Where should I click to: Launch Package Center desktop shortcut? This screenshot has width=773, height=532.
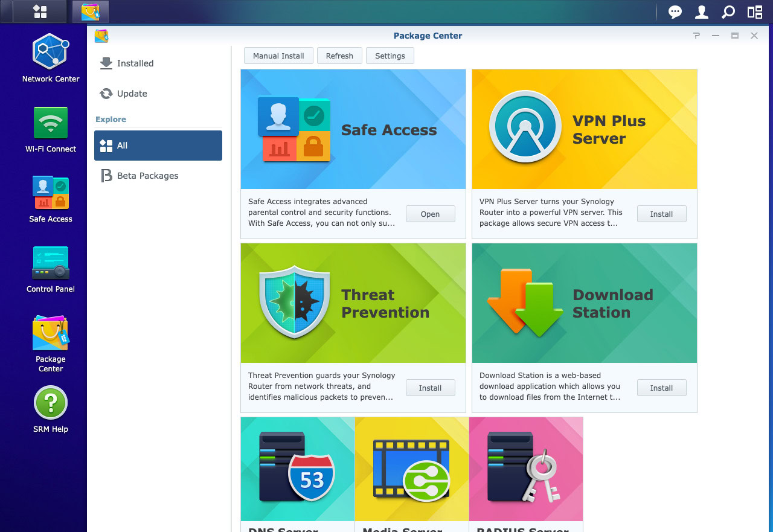[x=51, y=344]
